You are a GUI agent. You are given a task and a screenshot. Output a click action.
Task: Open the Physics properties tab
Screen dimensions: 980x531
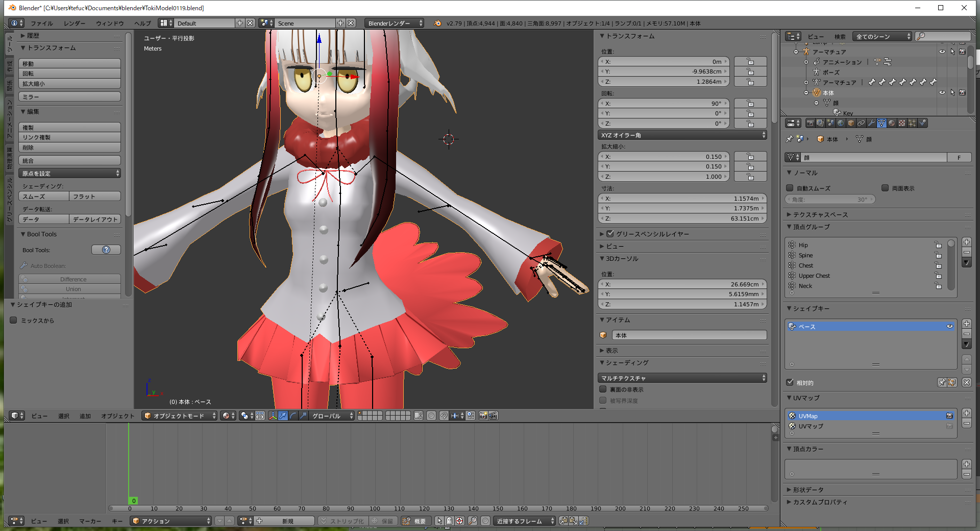[923, 123]
